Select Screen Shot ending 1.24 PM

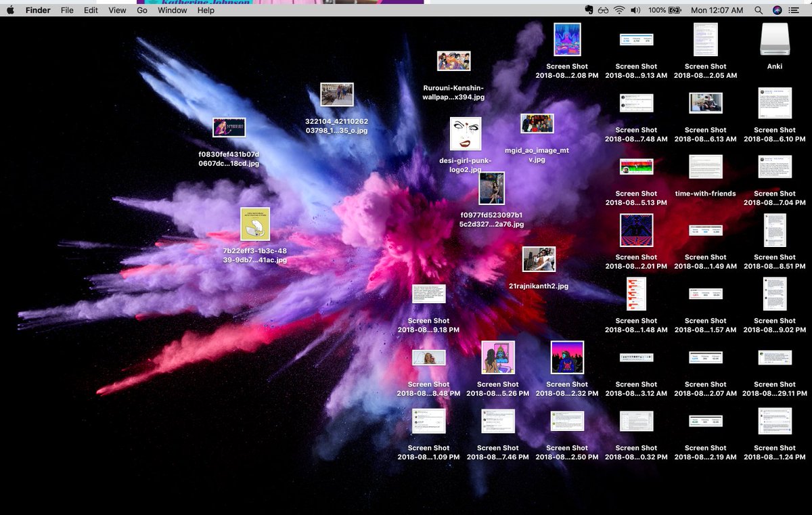775,421
